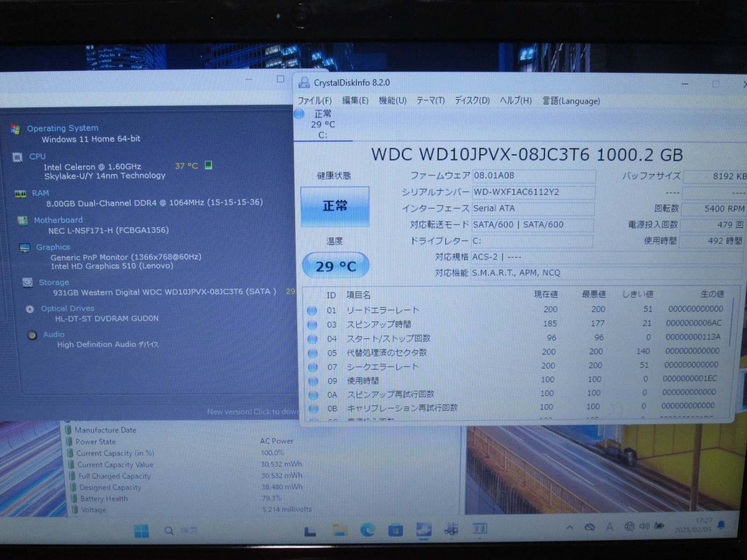Click the status dot for row 04 スタート/ストップ回数
The height and width of the screenshot is (560, 747).
pyautogui.click(x=312, y=339)
